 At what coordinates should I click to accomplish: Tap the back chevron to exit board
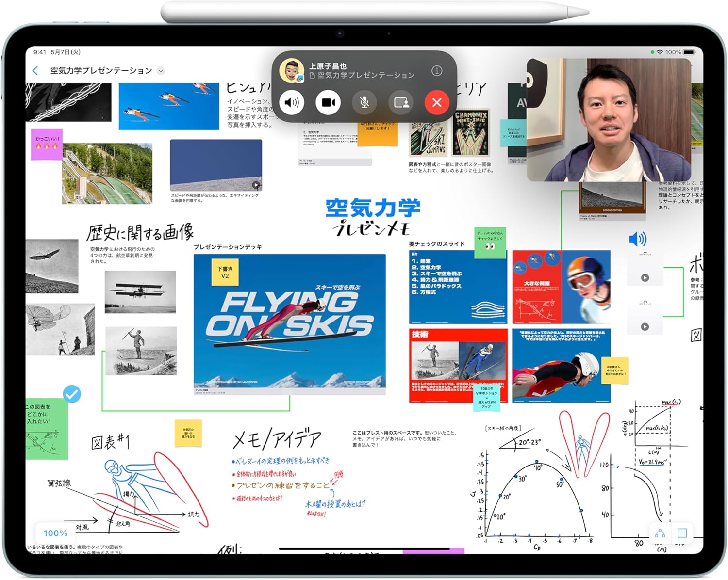[35, 71]
